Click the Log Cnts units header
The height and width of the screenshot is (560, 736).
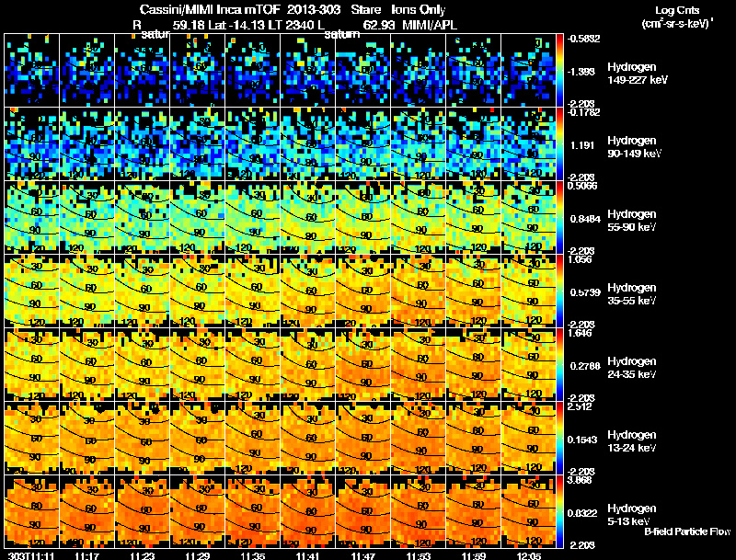677,17
